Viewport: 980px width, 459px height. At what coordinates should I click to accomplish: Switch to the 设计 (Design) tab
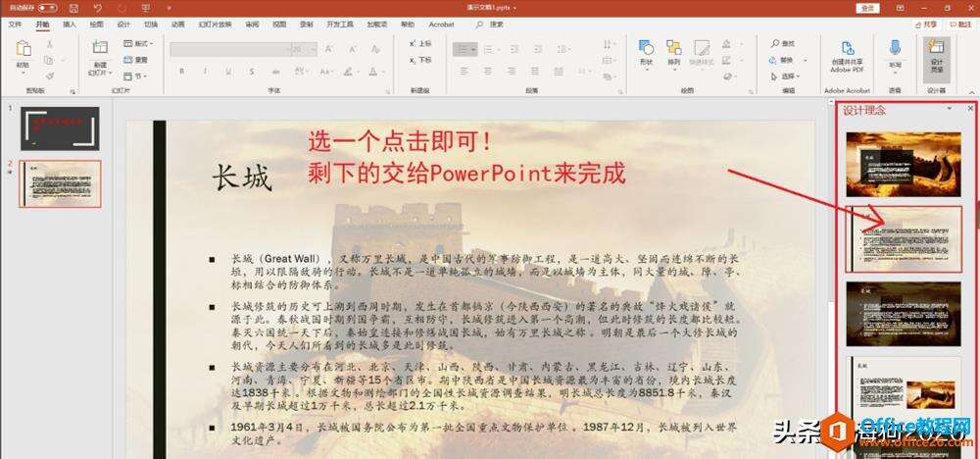pyautogui.click(x=123, y=25)
